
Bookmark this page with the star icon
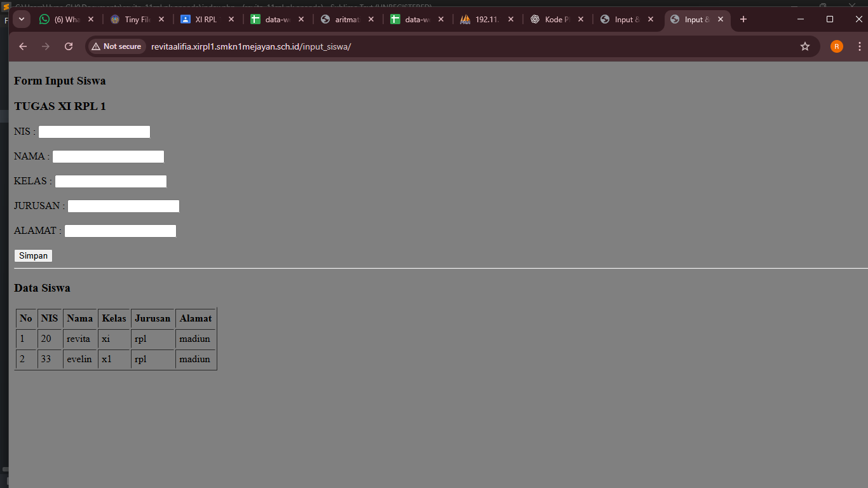(805, 46)
